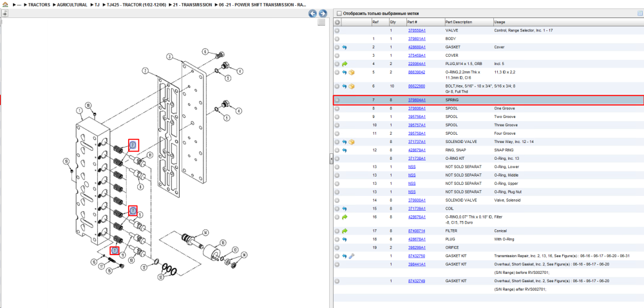Open part number link 370559A1
This screenshot has height=308, width=644.
pos(417,30)
